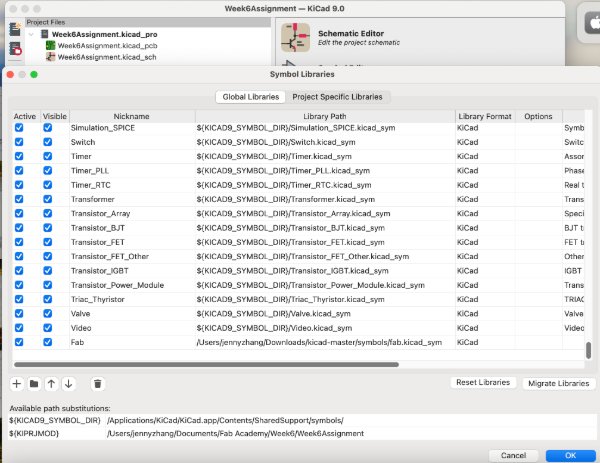Image resolution: width=600 pixels, height=463 pixels.
Task: Click the KIPRJMOD path substitution row
Action: coord(302,433)
